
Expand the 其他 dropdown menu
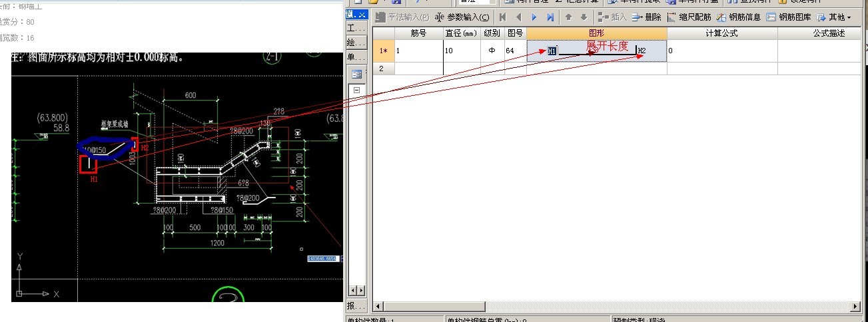click(835, 17)
